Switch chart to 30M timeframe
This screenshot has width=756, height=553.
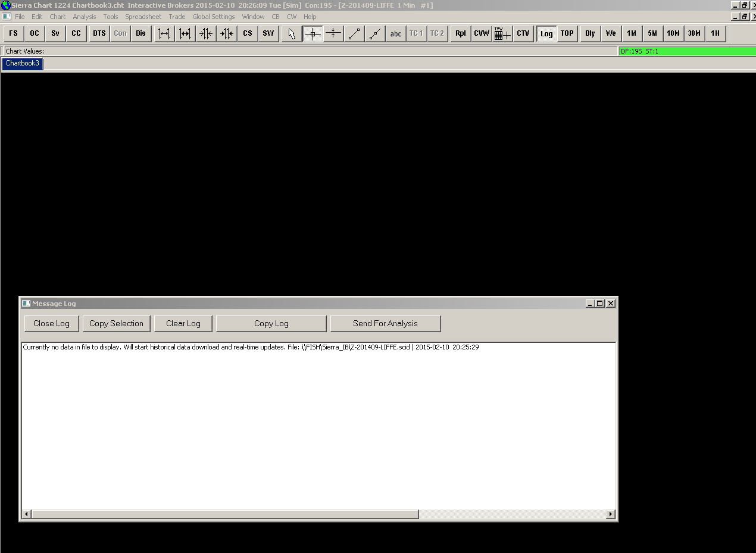[x=694, y=33]
